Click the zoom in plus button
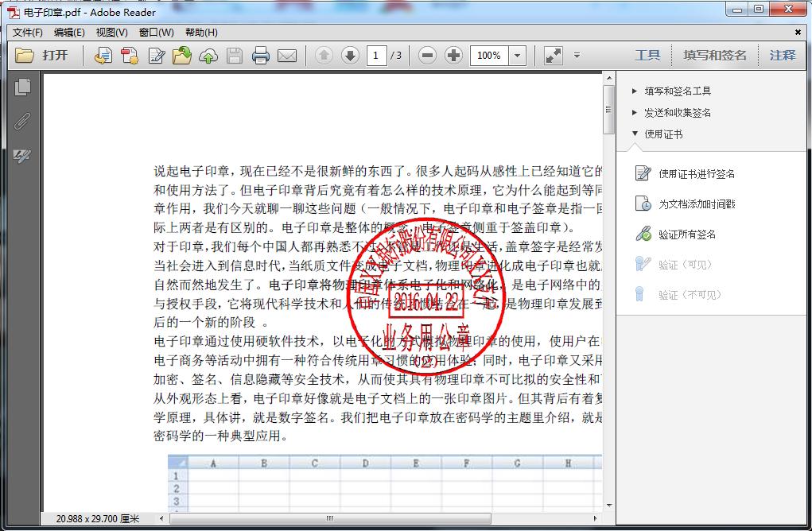The image size is (812, 531). pos(453,55)
